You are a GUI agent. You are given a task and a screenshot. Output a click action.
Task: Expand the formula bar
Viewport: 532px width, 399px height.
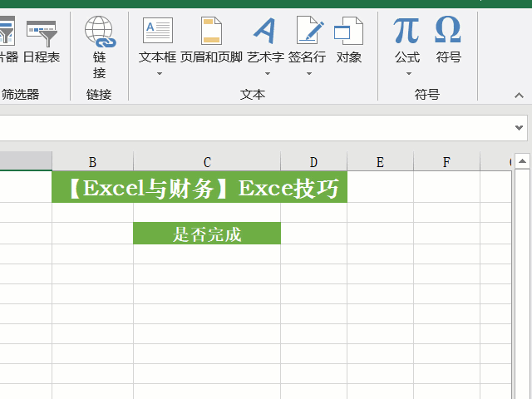pyautogui.click(x=519, y=128)
